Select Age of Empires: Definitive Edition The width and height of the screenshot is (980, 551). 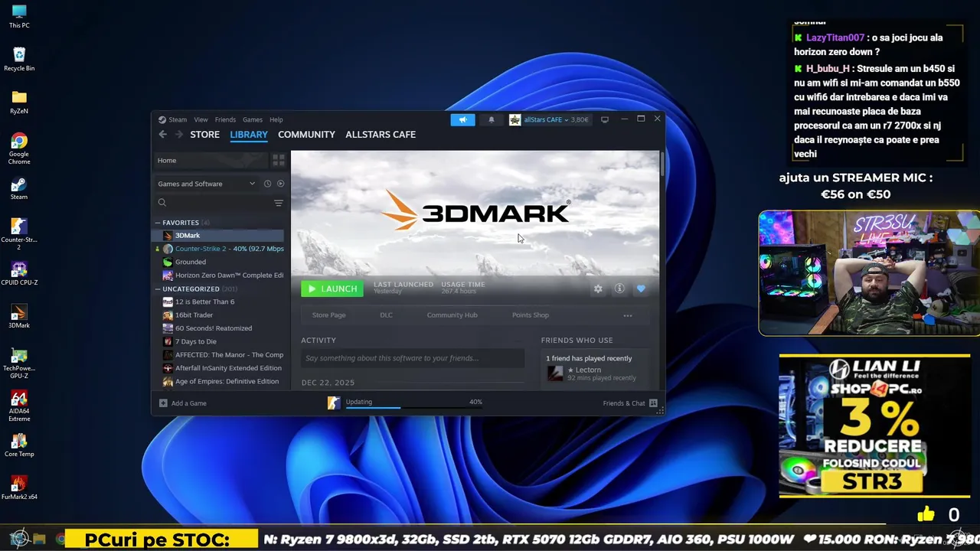219,382
